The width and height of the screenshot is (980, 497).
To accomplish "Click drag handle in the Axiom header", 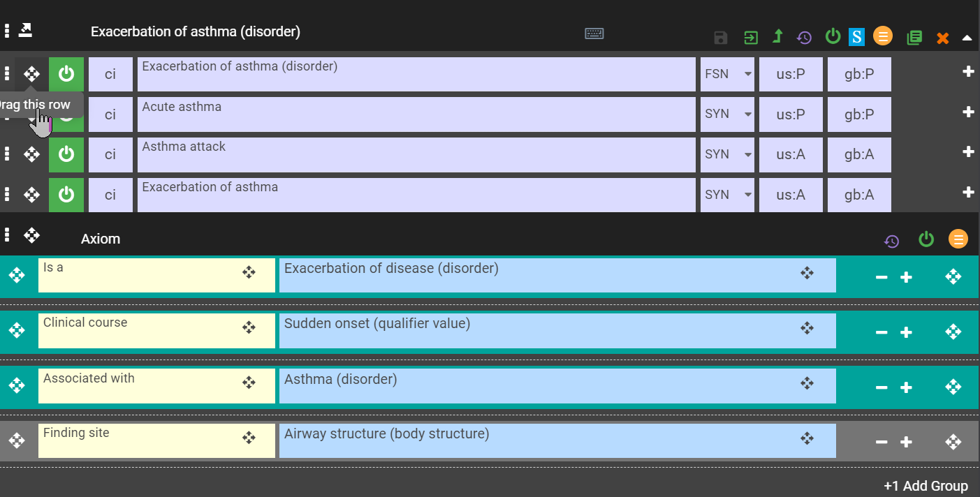I will click(31, 235).
